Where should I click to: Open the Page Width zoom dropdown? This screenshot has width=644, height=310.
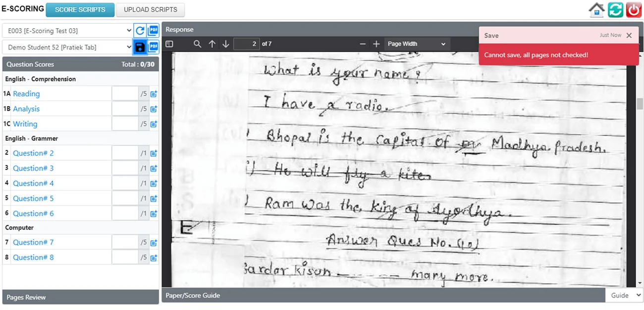tap(417, 44)
